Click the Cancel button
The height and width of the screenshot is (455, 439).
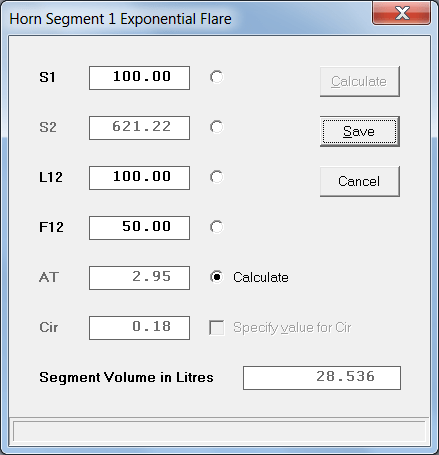[x=360, y=181]
